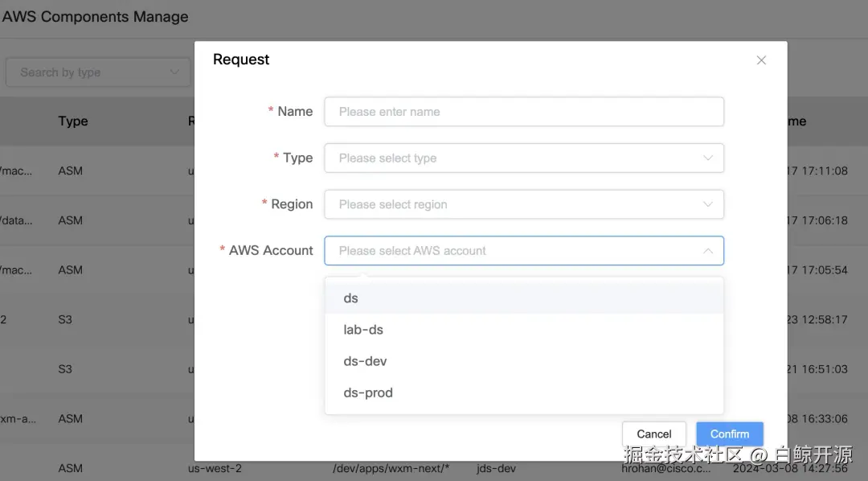This screenshot has height=481, width=868.
Task: Collapse the AWS Account dropdown
Action: tap(524, 250)
